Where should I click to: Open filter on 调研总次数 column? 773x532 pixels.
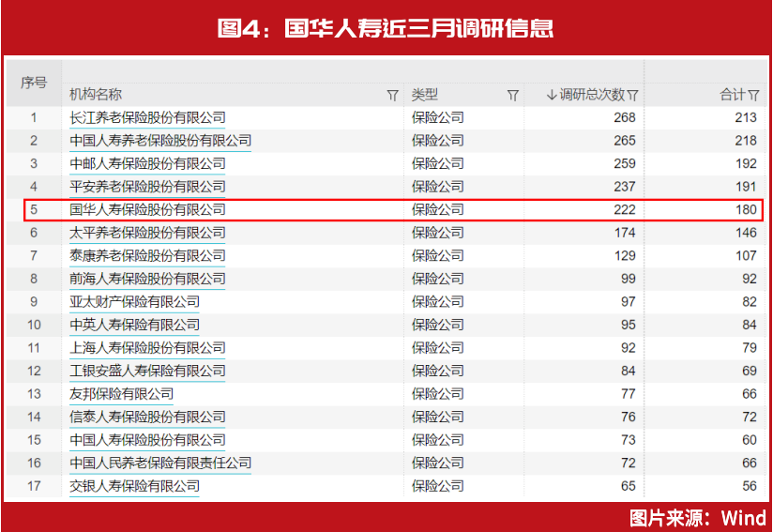pyautogui.click(x=633, y=95)
